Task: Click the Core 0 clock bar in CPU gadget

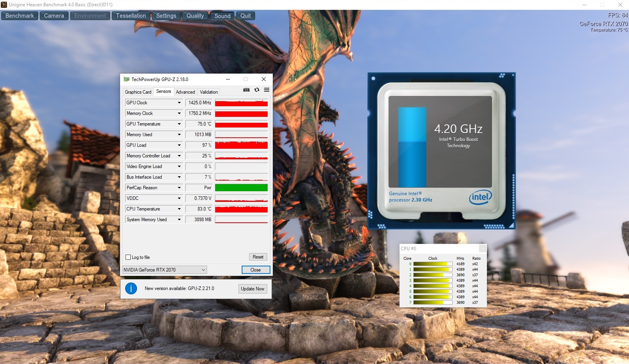Action: (433, 264)
